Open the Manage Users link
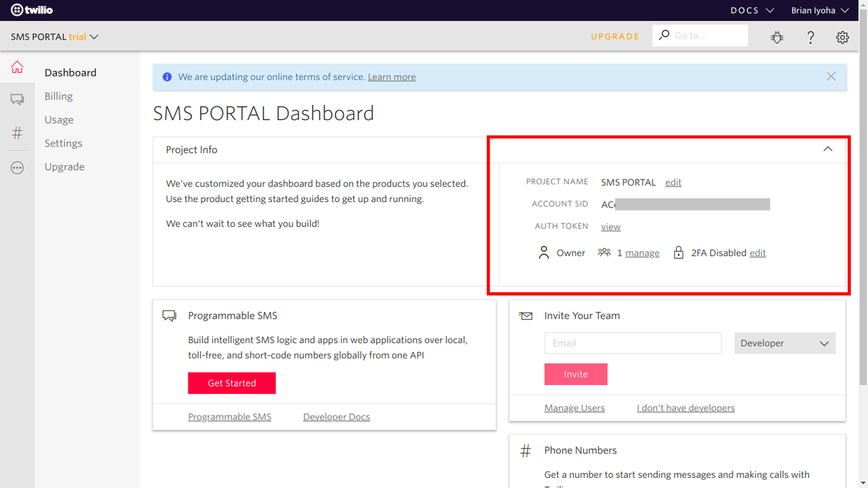Screen dimensions: 868x488 574,408
